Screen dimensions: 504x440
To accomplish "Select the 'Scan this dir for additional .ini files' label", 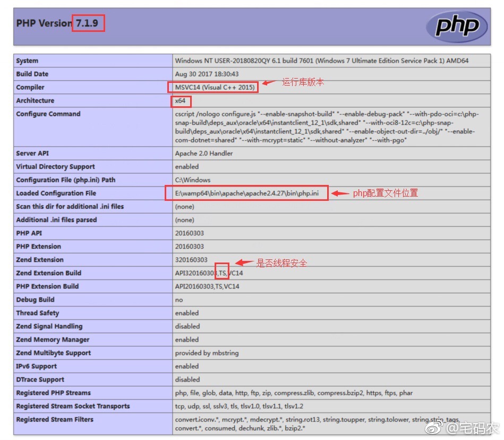I will click(x=70, y=207).
